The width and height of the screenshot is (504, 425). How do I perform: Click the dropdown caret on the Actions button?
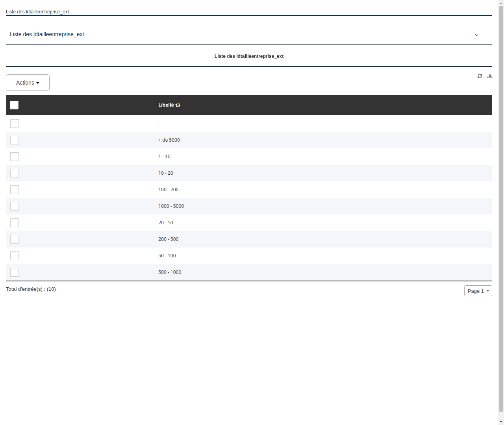click(x=38, y=83)
